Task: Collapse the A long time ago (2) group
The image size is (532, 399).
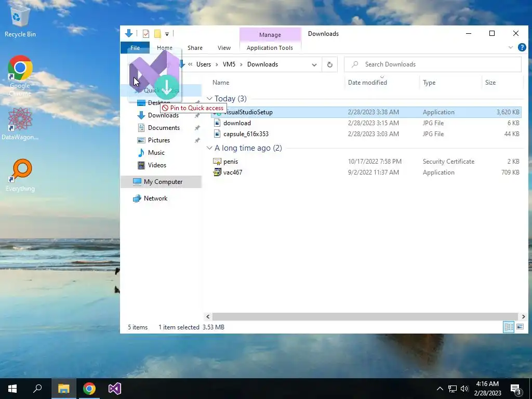Action: [x=209, y=148]
